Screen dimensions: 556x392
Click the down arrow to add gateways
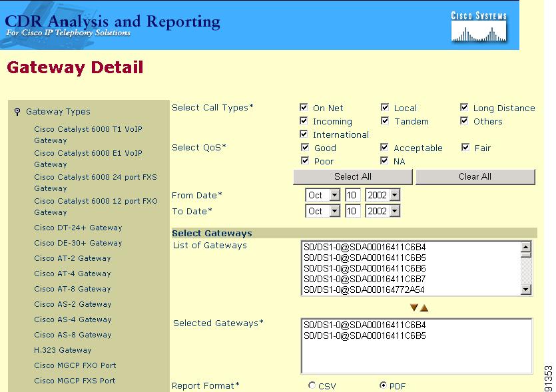pyautogui.click(x=414, y=307)
